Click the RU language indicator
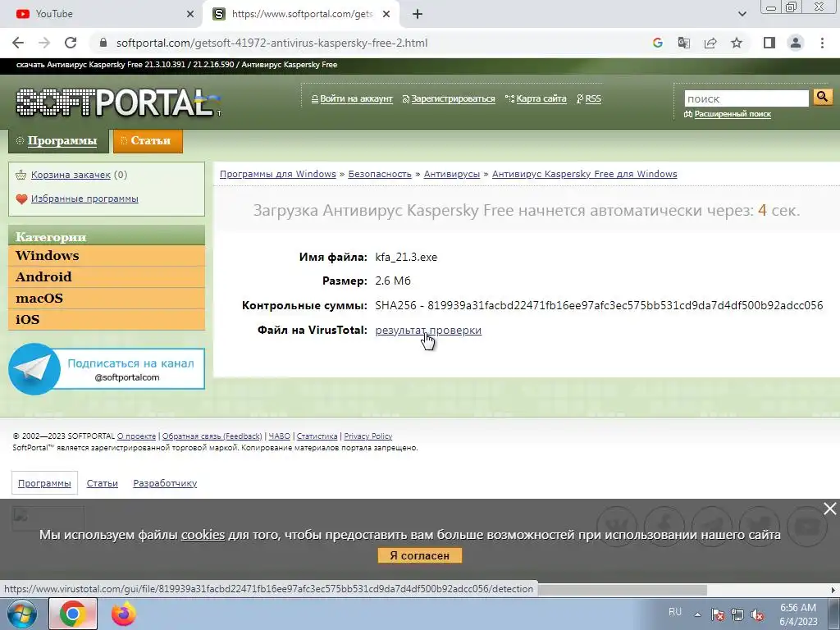 point(675,612)
